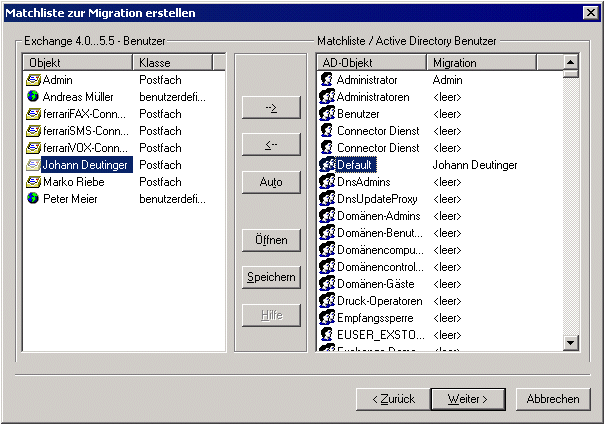Click the Auto match button
Viewport: 608px width, 427px height.
point(271,183)
